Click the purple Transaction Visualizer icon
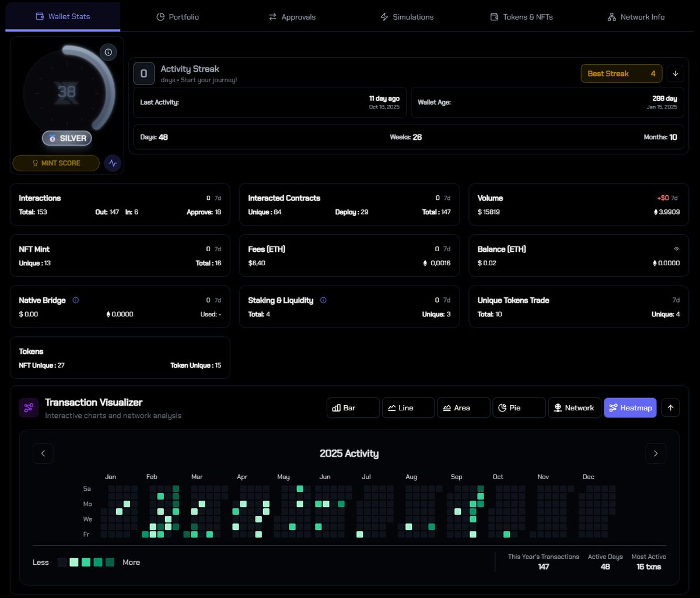The image size is (700, 598). [x=29, y=407]
